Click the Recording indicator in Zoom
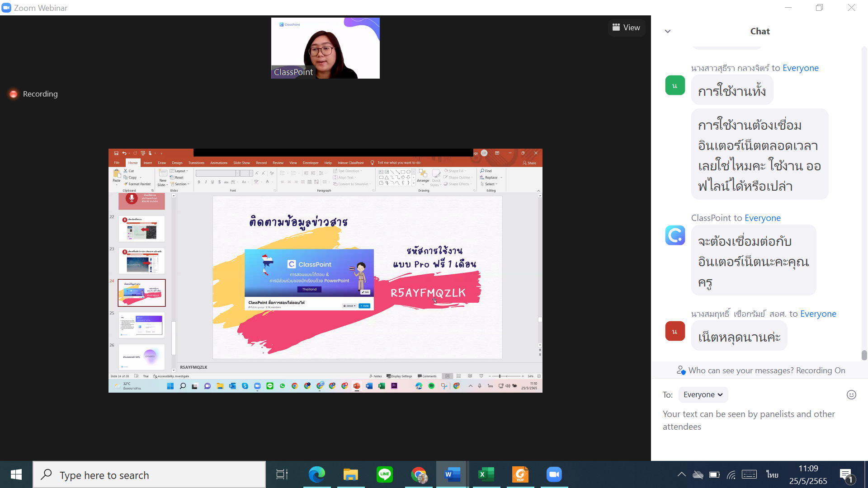The height and width of the screenshot is (488, 868). click(33, 94)
